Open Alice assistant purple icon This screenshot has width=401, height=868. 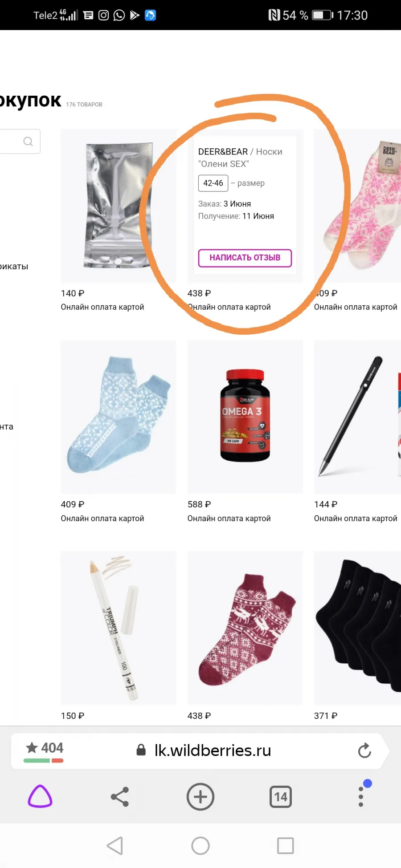point(40,796)
